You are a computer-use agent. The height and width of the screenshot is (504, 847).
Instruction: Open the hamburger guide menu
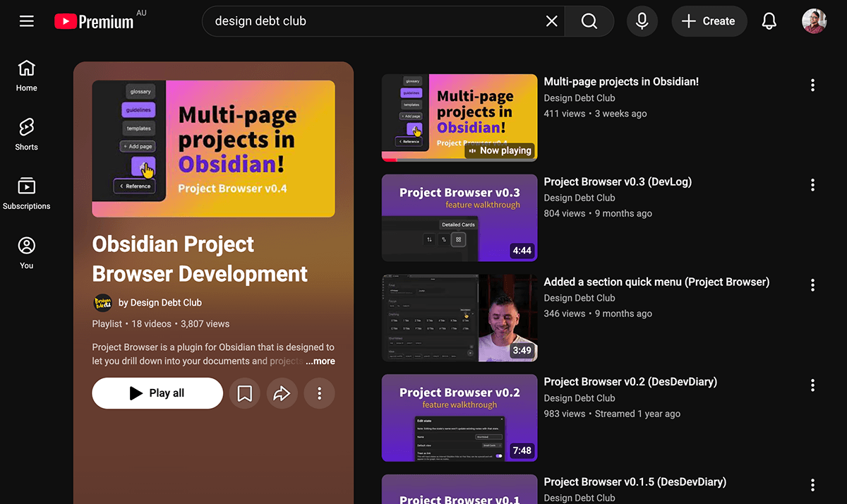pos(27,21)
